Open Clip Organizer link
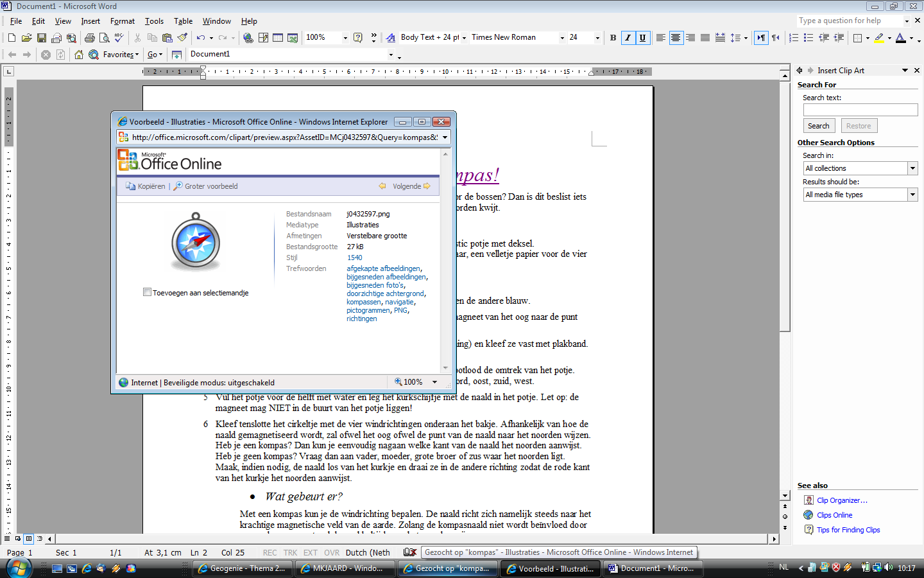This screenshot has width=924, height=578. click(842, 500)
